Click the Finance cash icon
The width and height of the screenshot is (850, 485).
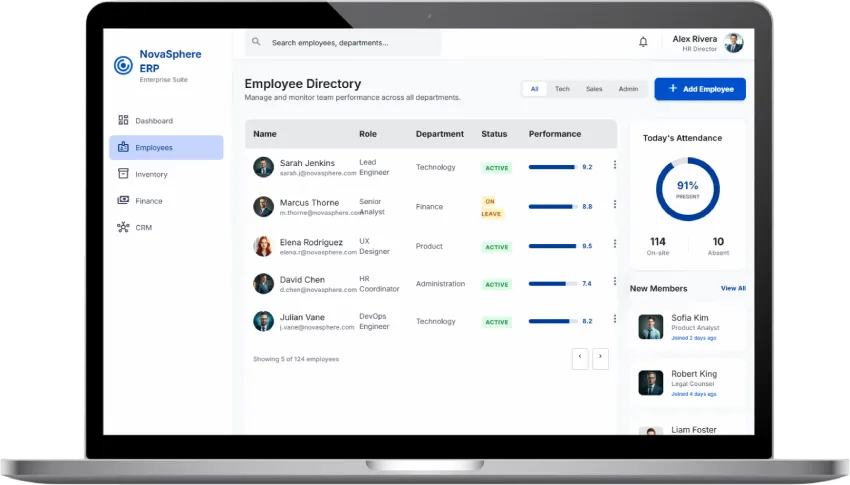pyautogui.click(x=123, y=200)
